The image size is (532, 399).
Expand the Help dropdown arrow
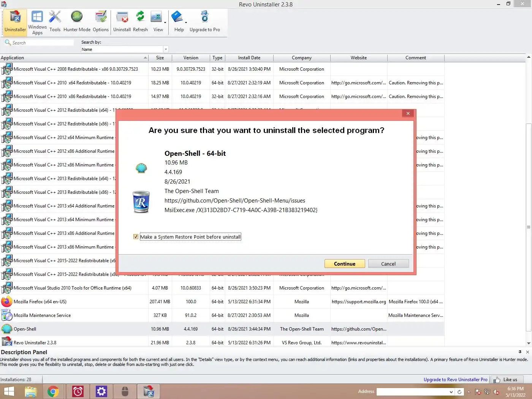(186, 23)
